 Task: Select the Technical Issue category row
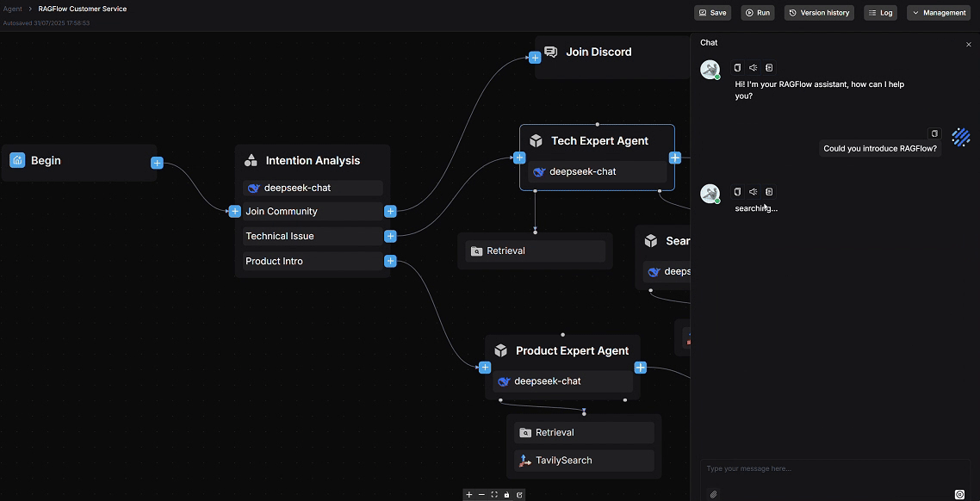tap(313, 236)
